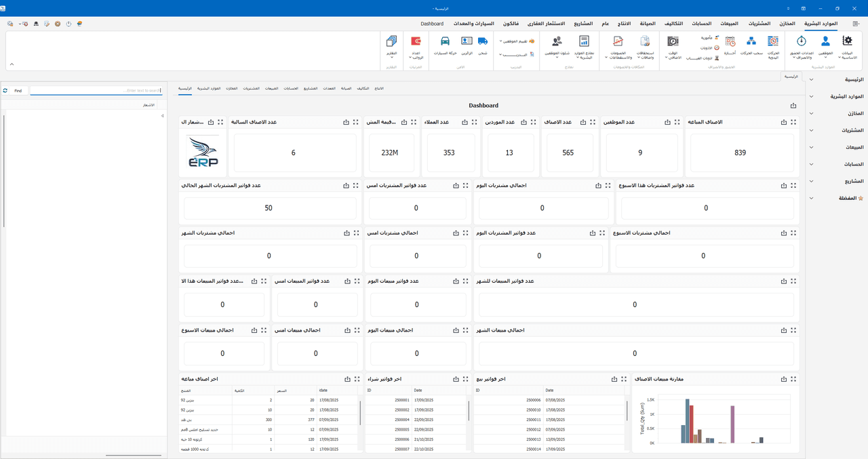
Task: Select المشتريات dashboard sub-tab
Action: [251, 89]
